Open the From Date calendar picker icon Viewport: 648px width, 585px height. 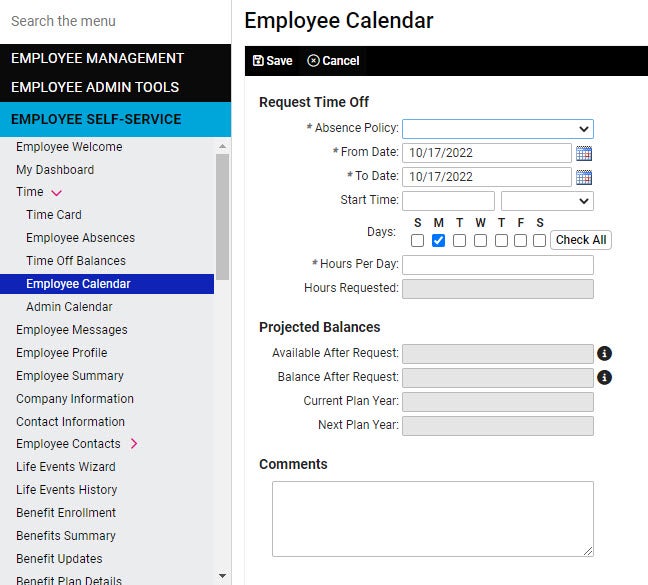point(584,153)
